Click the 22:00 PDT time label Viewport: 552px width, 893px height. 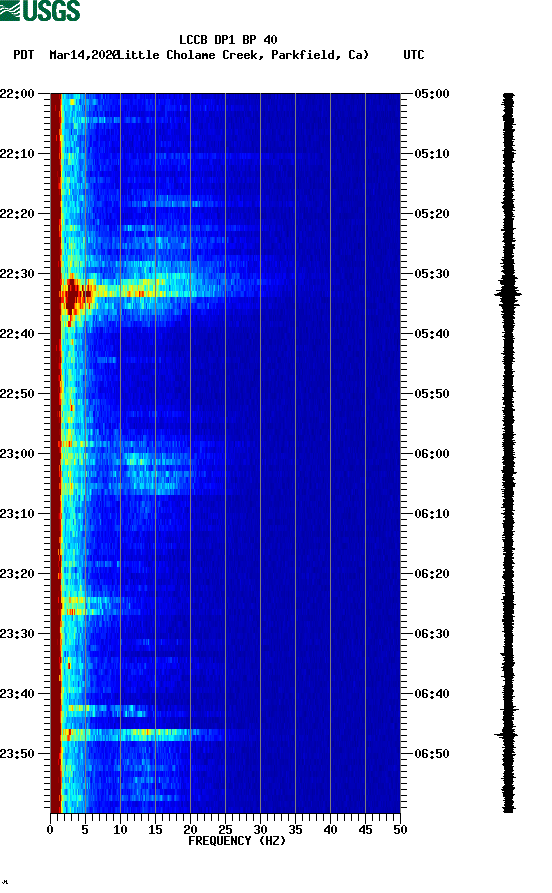(17, 93)
